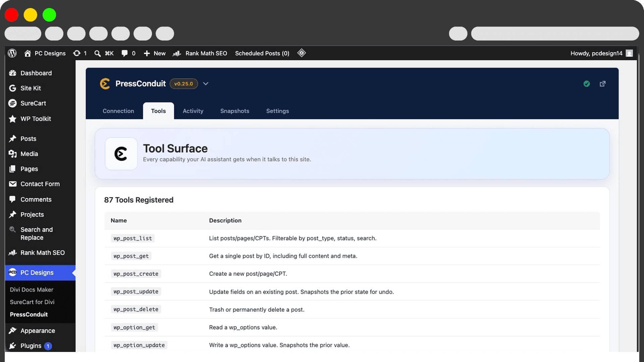Click the green connection status check

click(x=587, y=84)
